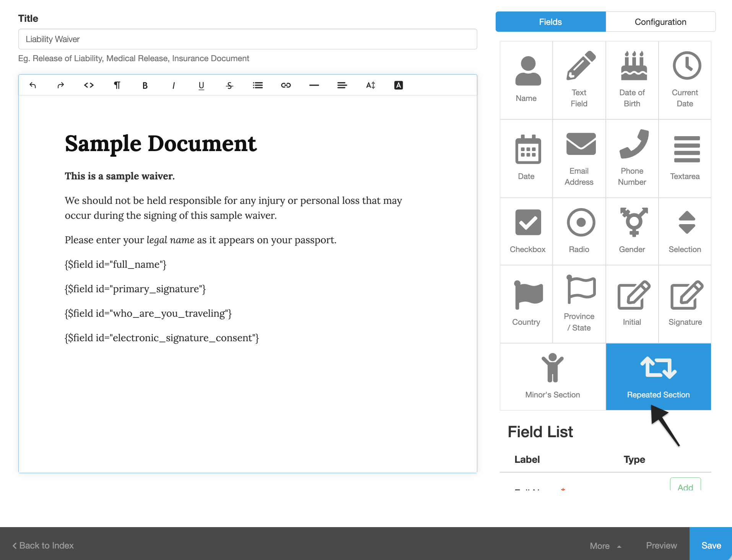
Task: Click the redo arrow icon
Action: tap(61, 85)
